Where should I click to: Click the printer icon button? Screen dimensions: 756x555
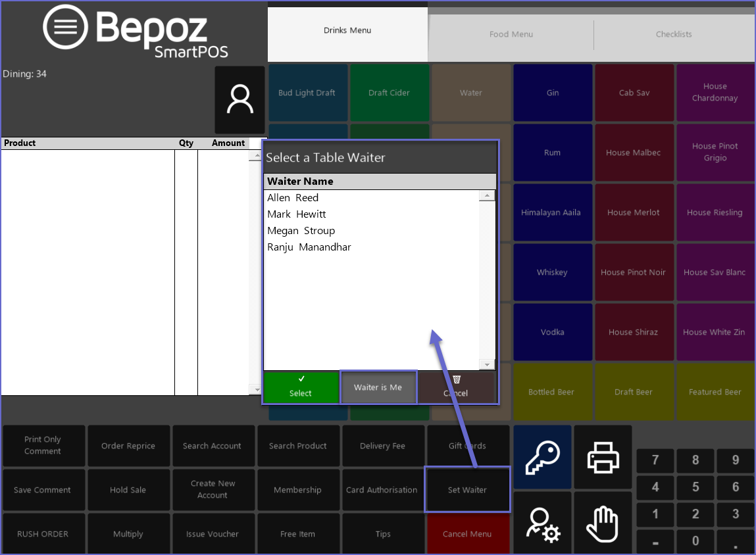pos(603,457)
